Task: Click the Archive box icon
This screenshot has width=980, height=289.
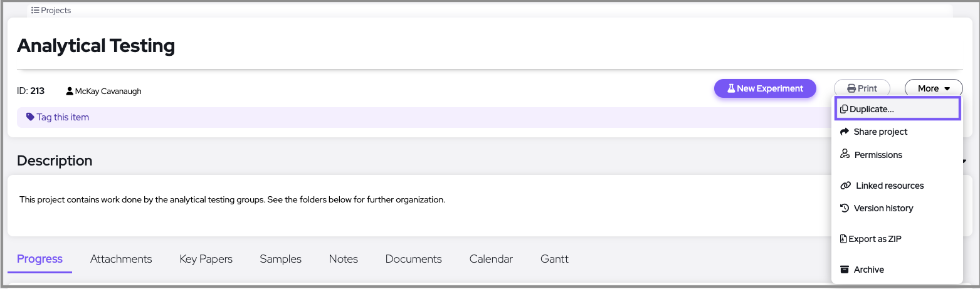Action: tap(845, 270)
